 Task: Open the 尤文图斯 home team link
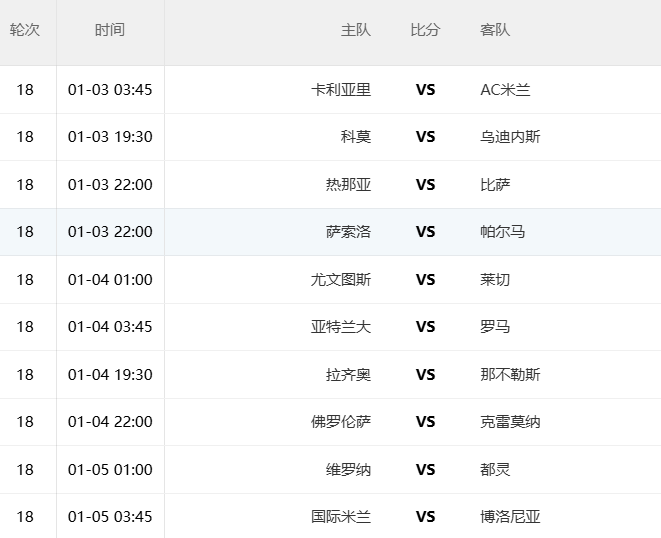(x=341, y=280)
